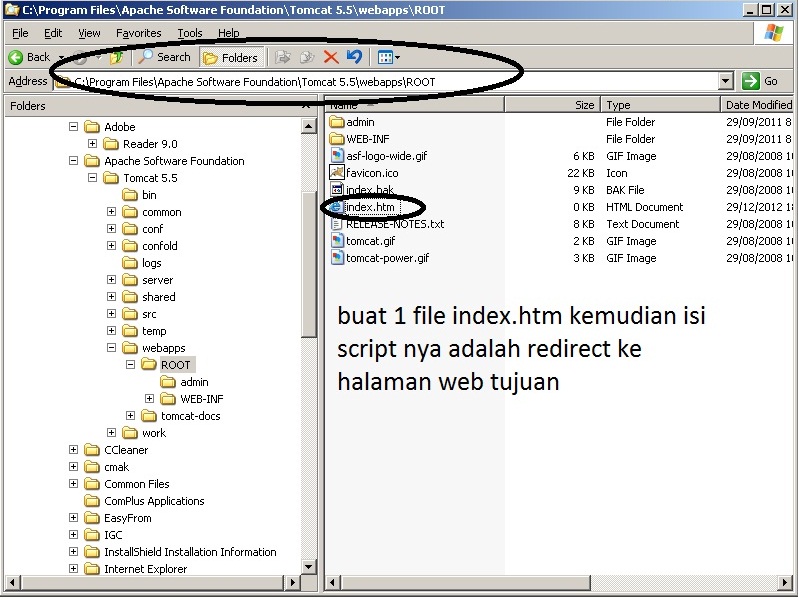This screenshot has width=798, height=600.
Task: Click folder tree scroll down arrow
Action: 308,566
